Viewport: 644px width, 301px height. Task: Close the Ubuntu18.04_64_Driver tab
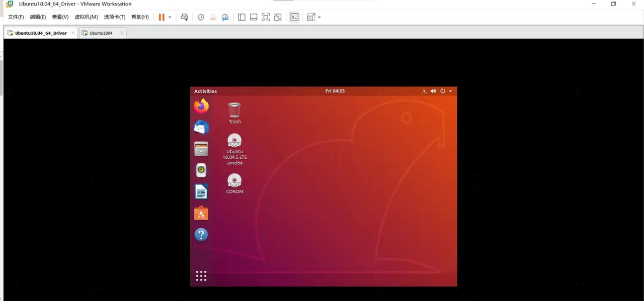72,33
